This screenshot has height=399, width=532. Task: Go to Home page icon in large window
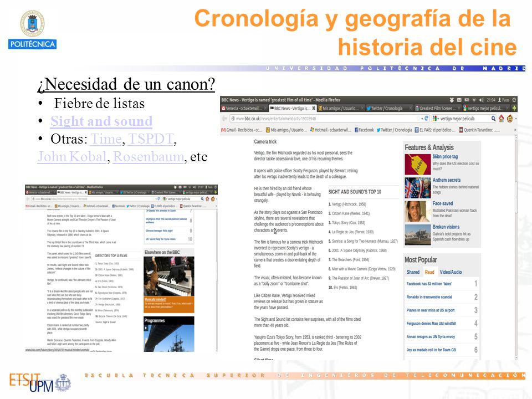[502, 119]
